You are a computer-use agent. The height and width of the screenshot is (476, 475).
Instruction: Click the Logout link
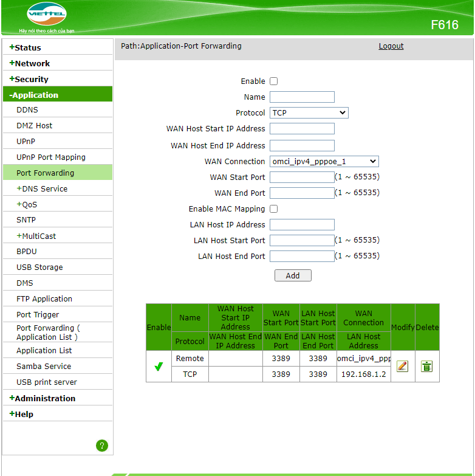coord(391,46)
